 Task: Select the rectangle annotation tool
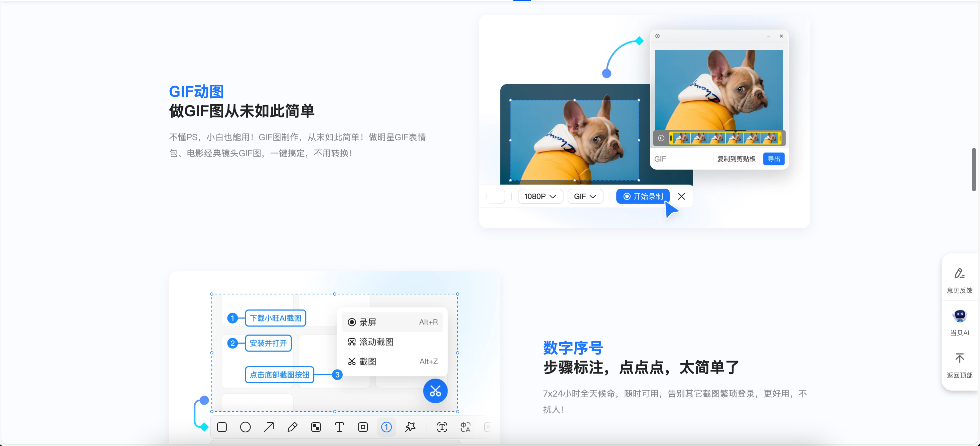[x=222, y=427]
